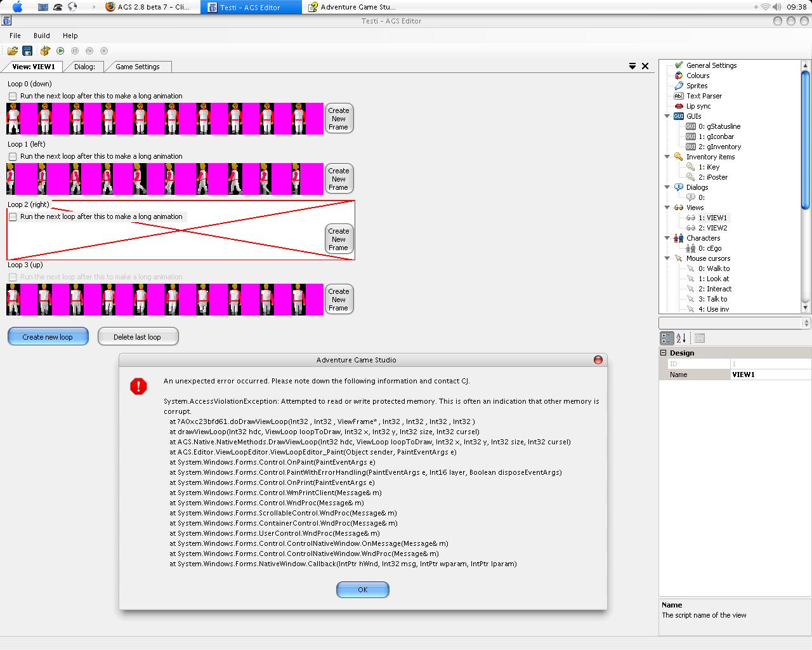812x650 pixels.
Task: Open the Colours palette icon in tree
Action: pyautogui.click(x=679, y=76)
